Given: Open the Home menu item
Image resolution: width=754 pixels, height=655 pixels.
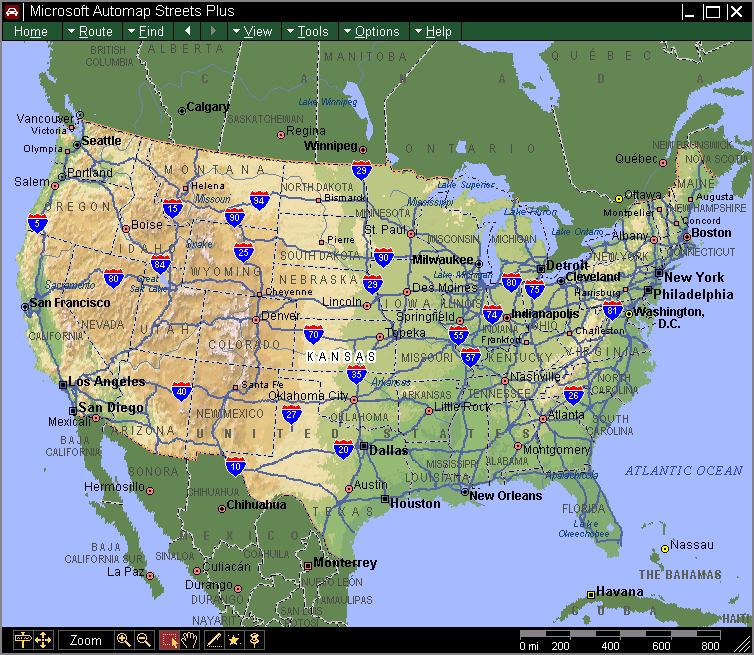Looking at the screenshot, I should tap(31, 32).
